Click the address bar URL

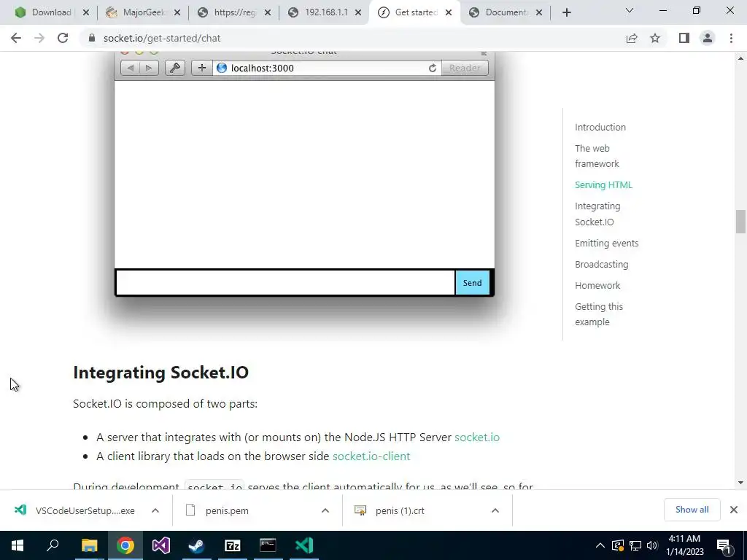162,38
